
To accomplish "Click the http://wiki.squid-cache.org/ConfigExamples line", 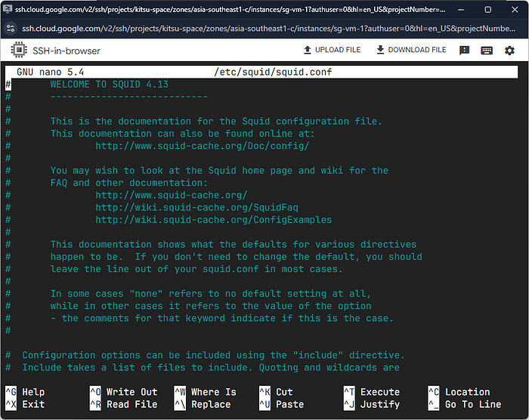I will point(214,220).
